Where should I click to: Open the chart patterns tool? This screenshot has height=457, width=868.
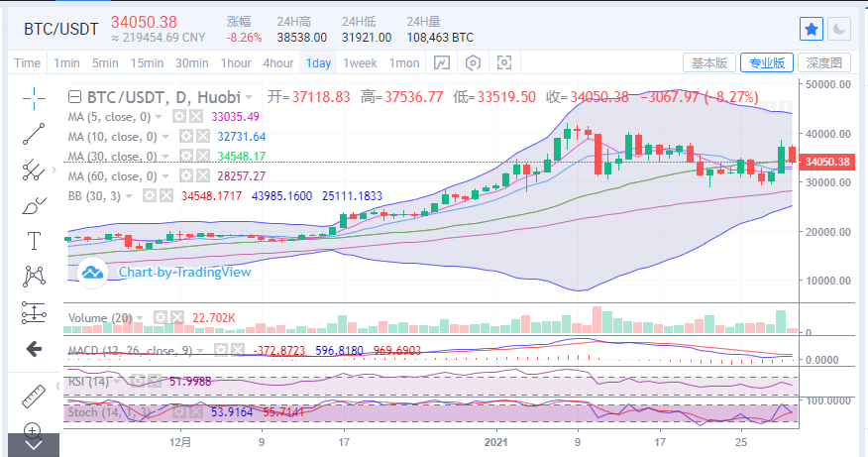pos(34,276)
